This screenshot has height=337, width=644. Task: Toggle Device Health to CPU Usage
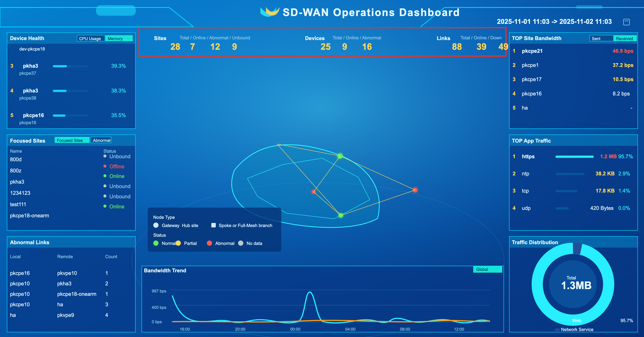[x=91, y=39]
